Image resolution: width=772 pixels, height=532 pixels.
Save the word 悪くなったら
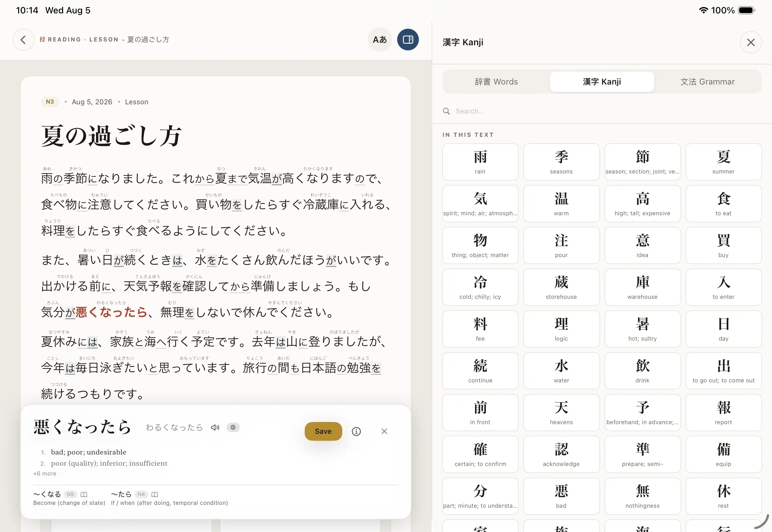click(x=323, y=431)
